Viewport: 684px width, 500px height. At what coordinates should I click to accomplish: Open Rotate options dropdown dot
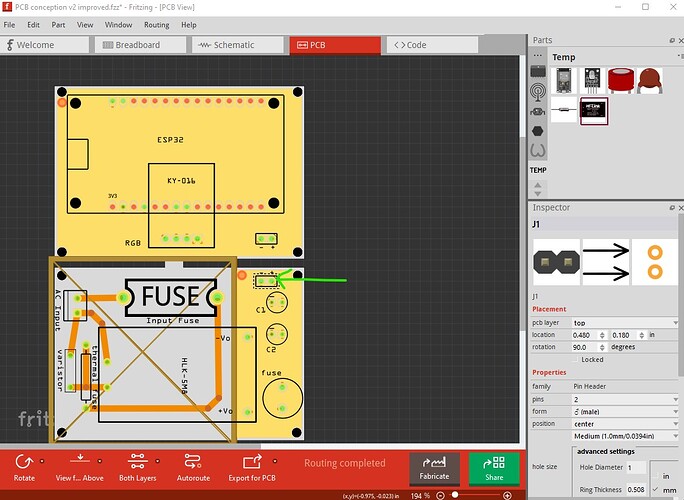[42, 461]
